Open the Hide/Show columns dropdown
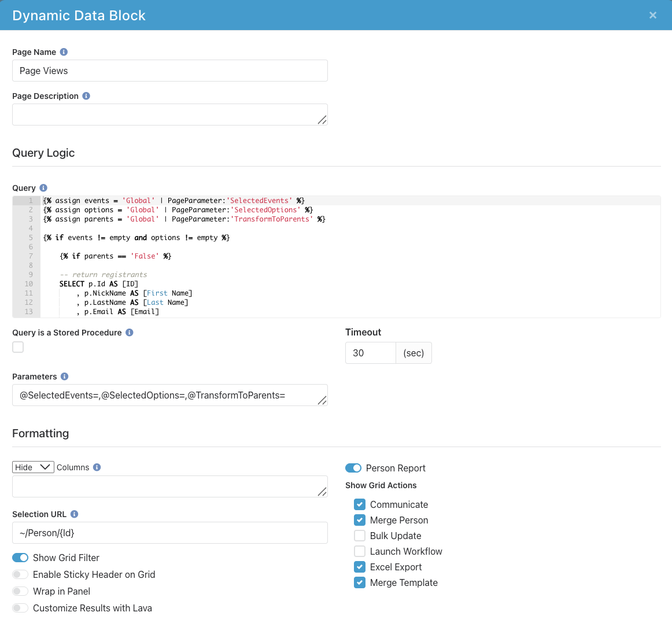The image size is (672, 627). [x=33, y=467]
